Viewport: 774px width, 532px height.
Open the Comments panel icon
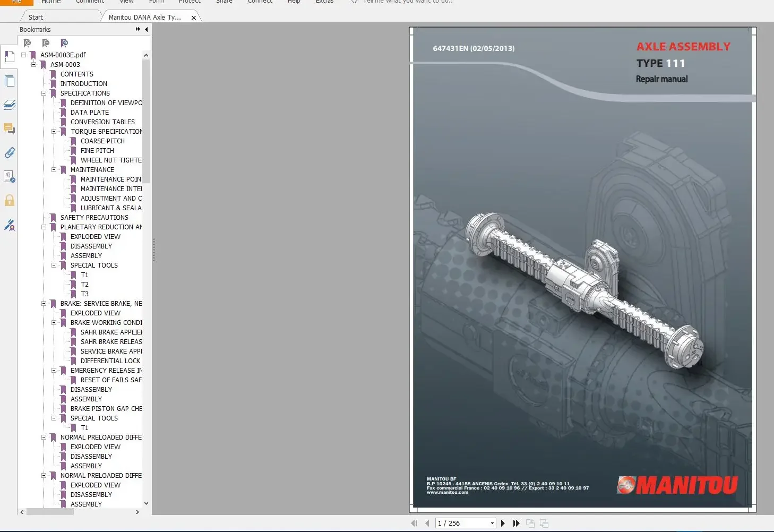click(x=9, y=128)
